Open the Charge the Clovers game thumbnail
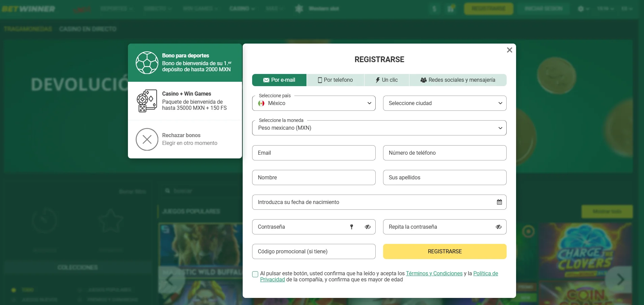Viewport: 644px width, 305px height. (586, 251)
